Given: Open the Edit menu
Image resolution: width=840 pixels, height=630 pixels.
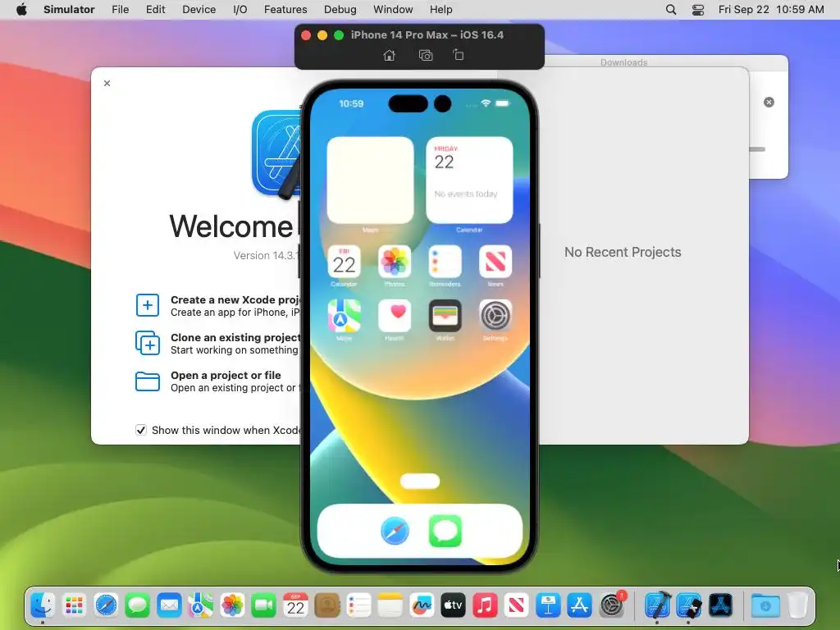Looking at the screenshot, I should tap(155, 10).
